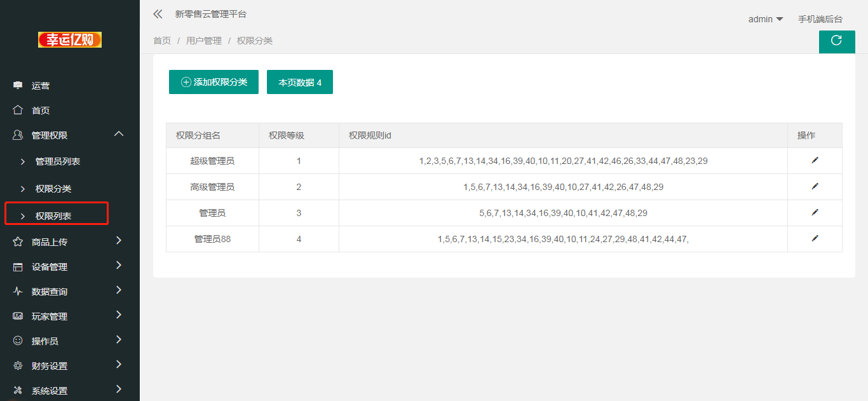This screenshot has height=401, width=868.
Task: Click 添加权限分类 button
Action: [x=214, y=82]
